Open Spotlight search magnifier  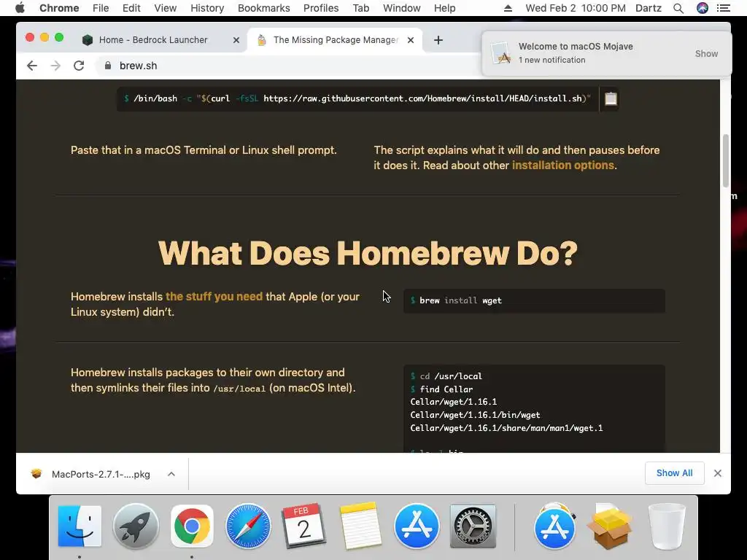pos(678,8)
